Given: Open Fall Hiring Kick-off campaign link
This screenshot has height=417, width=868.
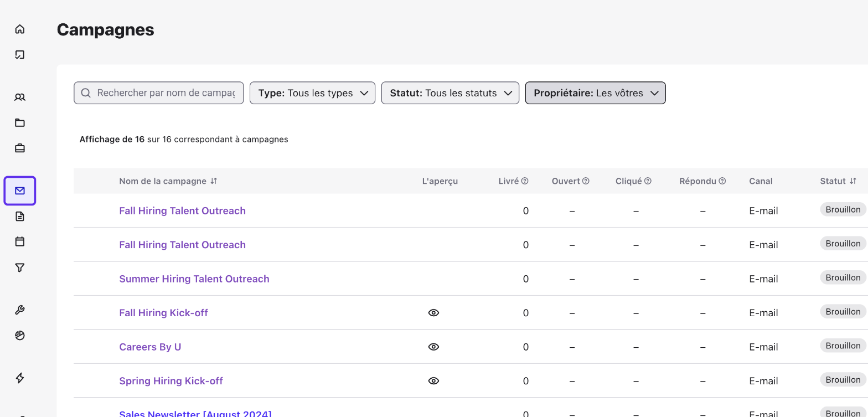Looking at the screenshot, I should pos(163,313).
